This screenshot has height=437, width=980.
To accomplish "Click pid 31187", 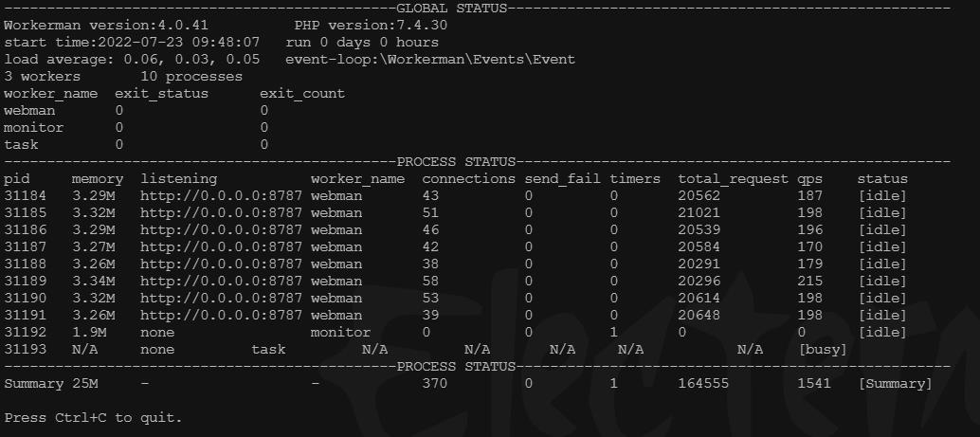I will pyautogui.click(x=25, y=247).
